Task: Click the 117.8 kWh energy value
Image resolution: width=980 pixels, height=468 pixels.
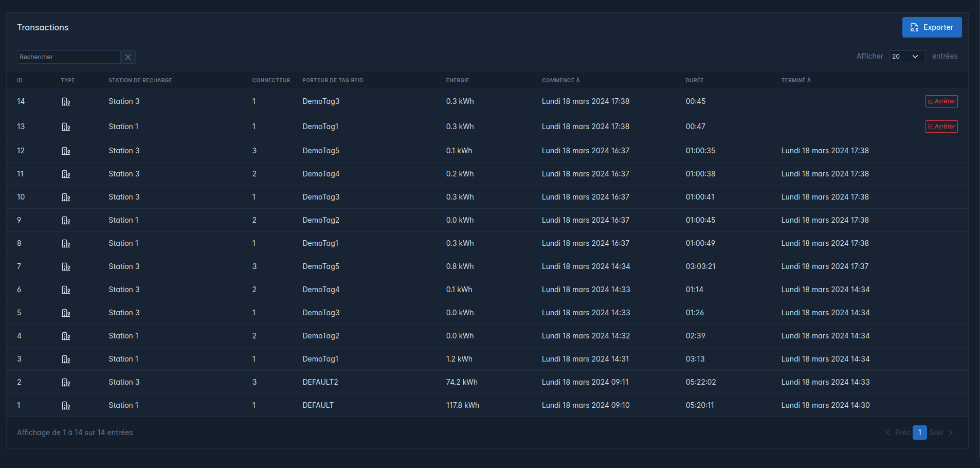Action: (x=463, y=405)
